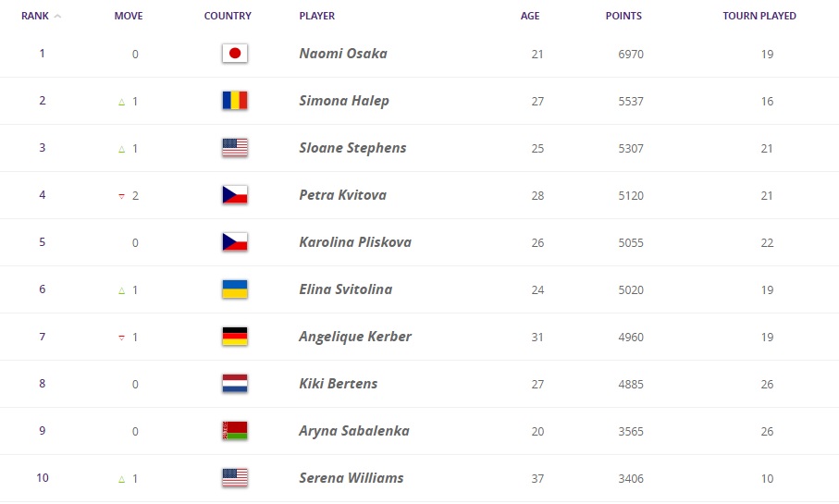Open Naomi Osaka's player profile link

pyautogui.click(x=343, y=54)
